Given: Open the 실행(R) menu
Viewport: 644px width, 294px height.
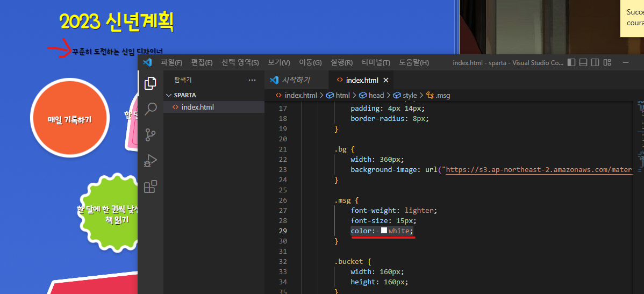Looking at the screenshot, I should point(341,63).
